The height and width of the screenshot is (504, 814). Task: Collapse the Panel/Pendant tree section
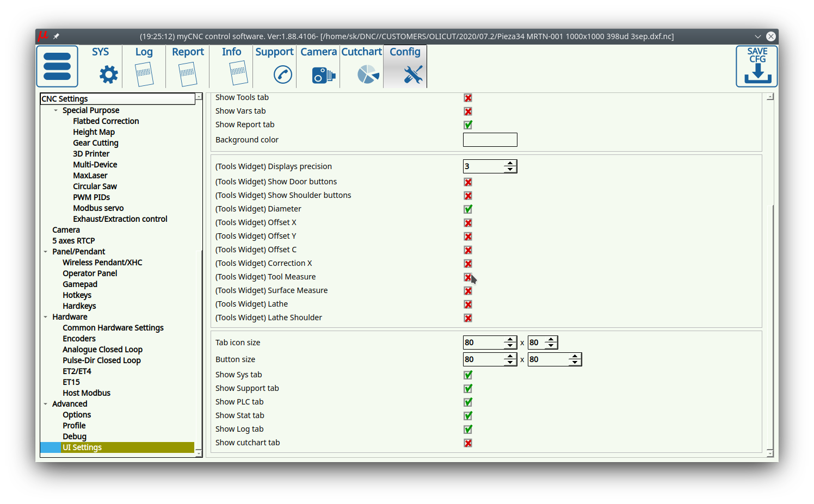[46, 252]
